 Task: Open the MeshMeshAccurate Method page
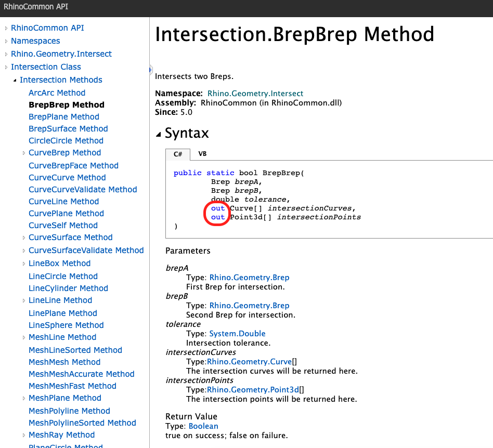point(82,374)
